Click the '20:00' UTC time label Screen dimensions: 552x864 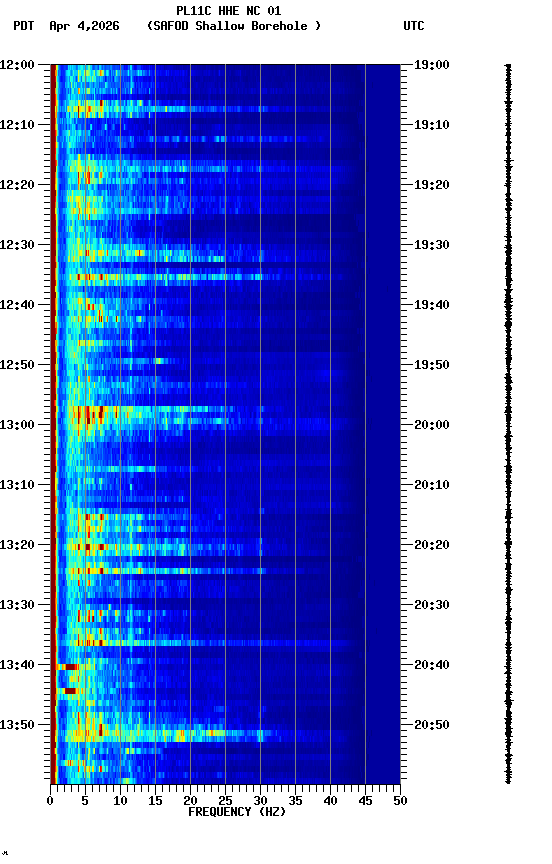coord(432,425)
